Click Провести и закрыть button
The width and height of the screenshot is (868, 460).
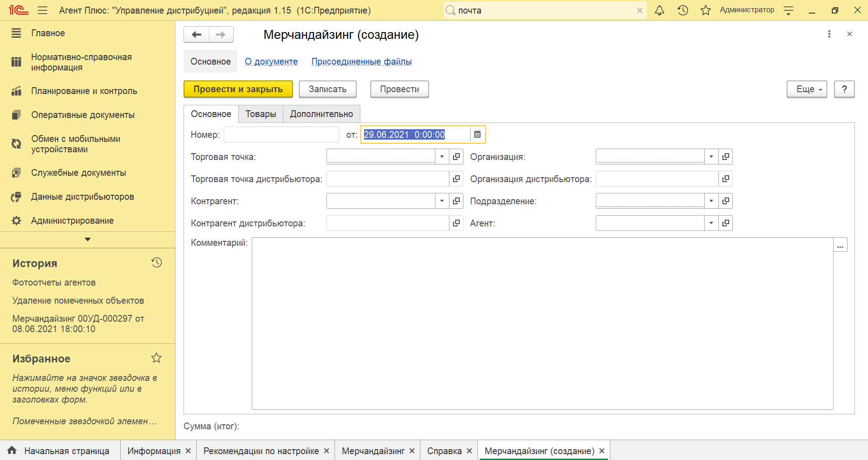pyautogui.click(x=238, y=89)
